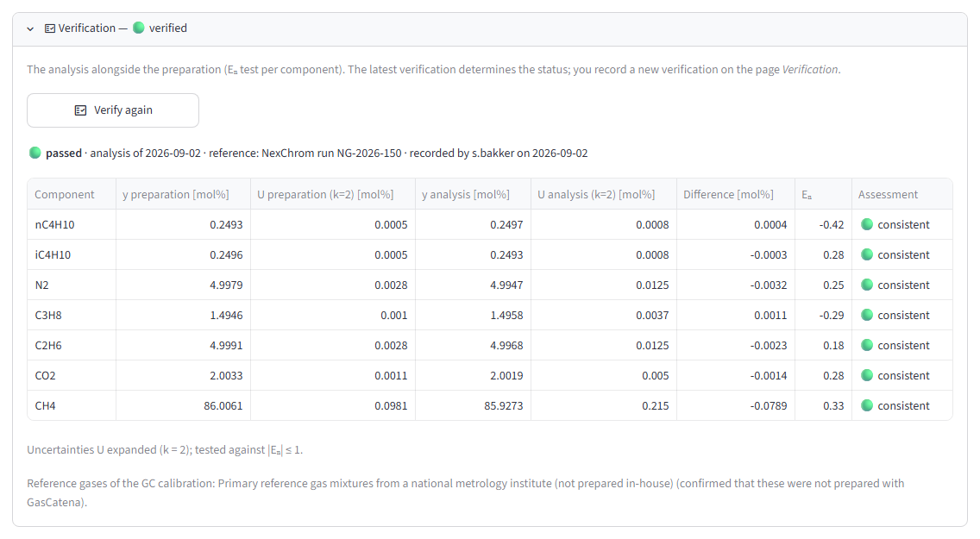
Task: Click the Verification panel checklist icon
Action: pos(50,28)
